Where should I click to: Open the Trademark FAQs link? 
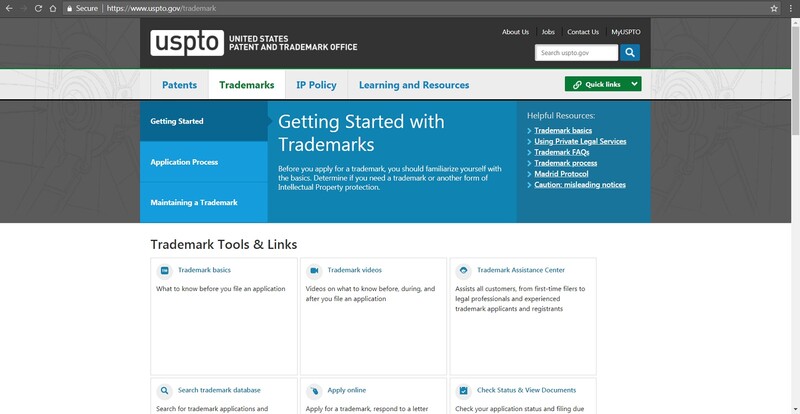click(x=562, y=152)
